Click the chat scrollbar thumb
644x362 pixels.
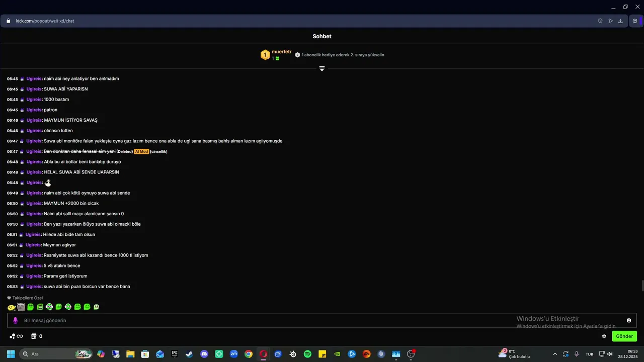click(x=642, y=286)
